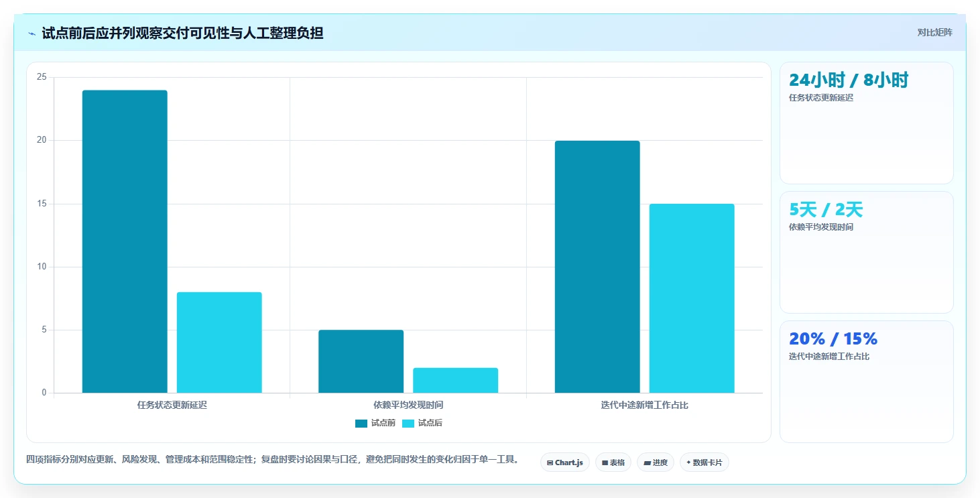Click the footnote text starting 四项指标

[x=273, y=459]
